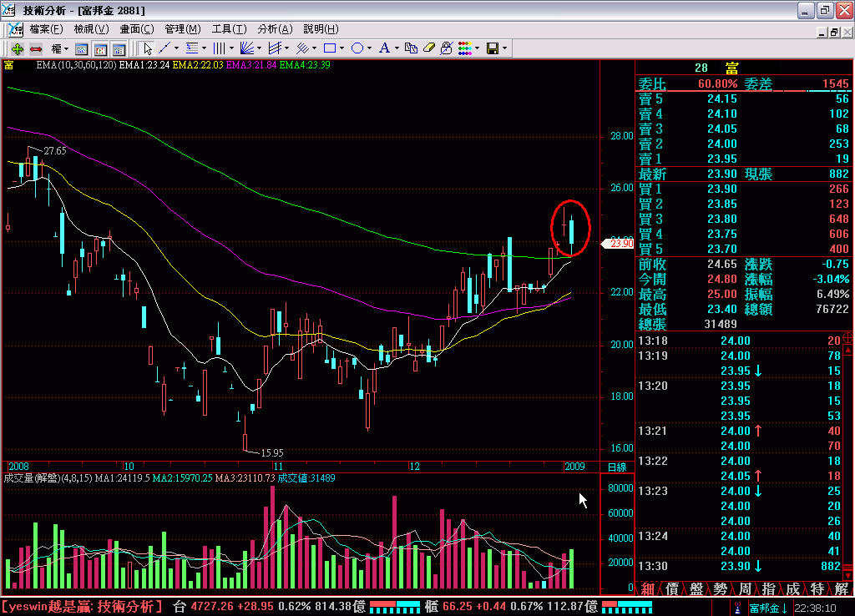Open the 檢視(V) menu
The height and width of the screenshot is (616, 855).
(91, 29)
